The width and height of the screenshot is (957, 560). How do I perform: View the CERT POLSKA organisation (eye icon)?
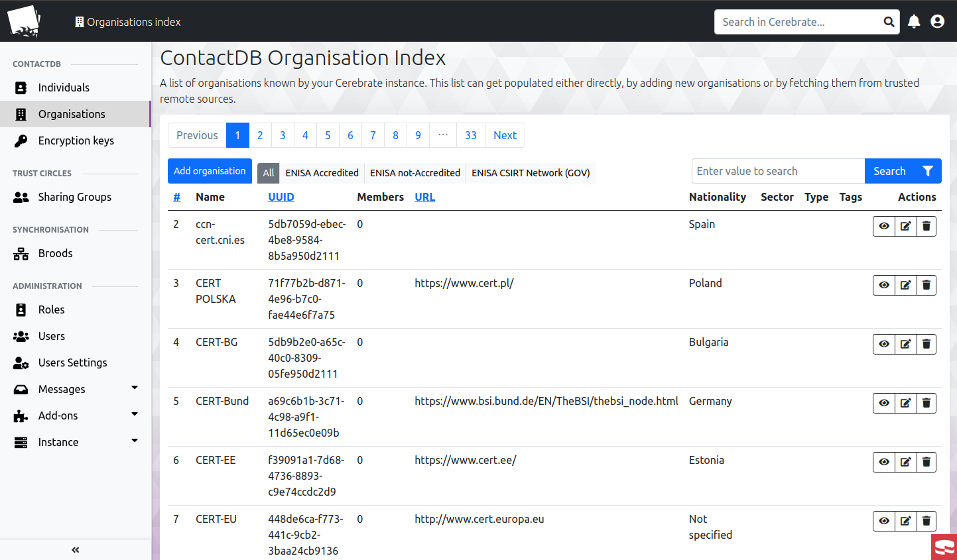coord(884,285)
